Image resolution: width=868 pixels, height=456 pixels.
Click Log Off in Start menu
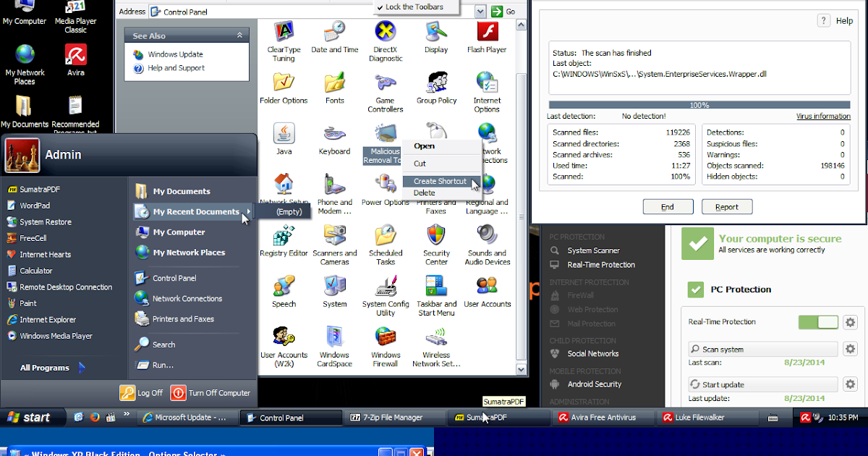tap(142, 393)
